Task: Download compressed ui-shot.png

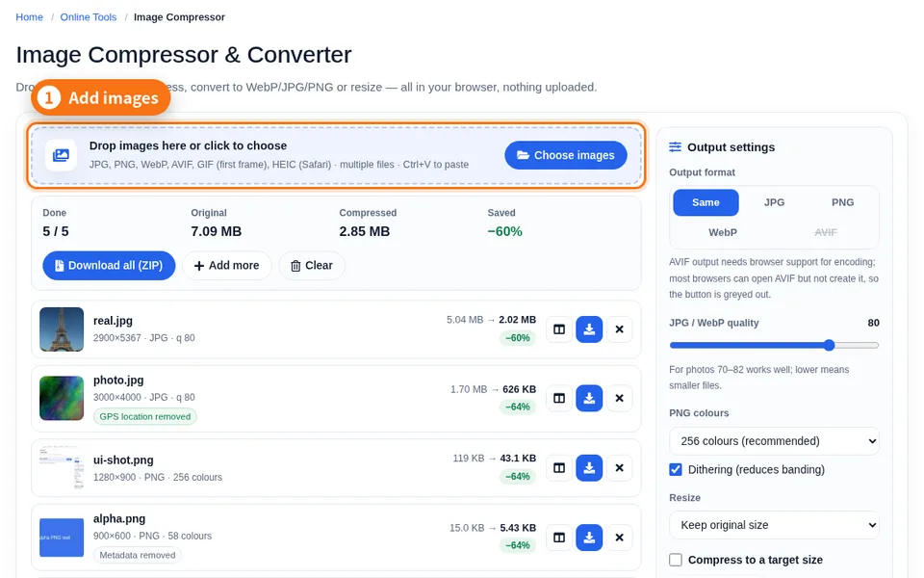Action: pyautogui.click(x=589, y=468)
